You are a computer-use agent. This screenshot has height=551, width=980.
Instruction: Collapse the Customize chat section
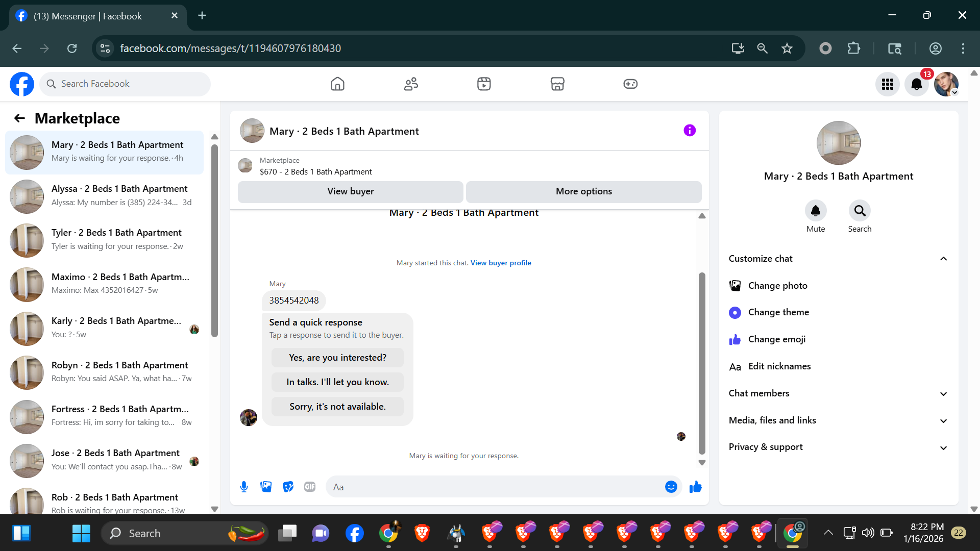click(x=943, y=259)
